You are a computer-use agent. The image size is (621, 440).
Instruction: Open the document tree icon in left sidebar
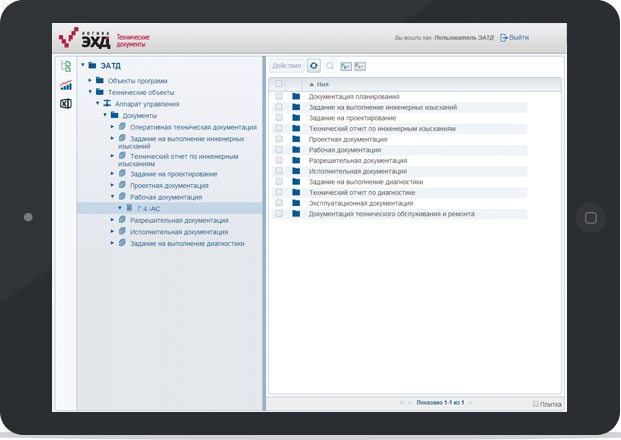click(x=66, y=67)
